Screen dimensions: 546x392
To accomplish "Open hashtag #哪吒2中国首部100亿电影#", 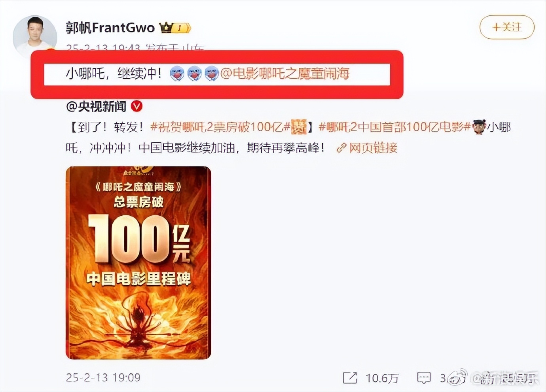I will tap(394, 127).
